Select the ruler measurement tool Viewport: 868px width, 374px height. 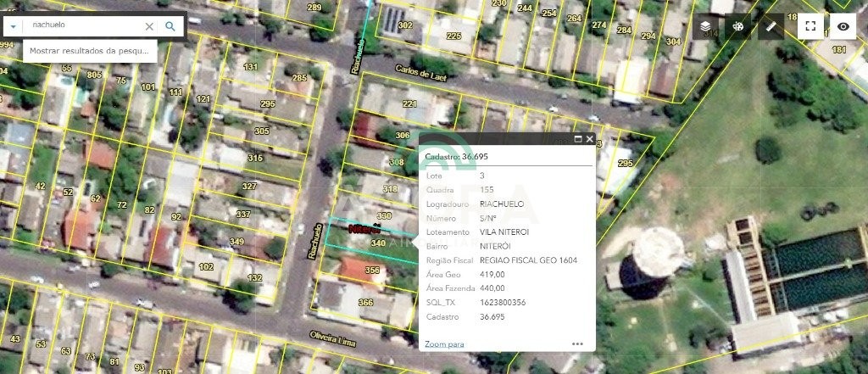click(x=771, y=26)
